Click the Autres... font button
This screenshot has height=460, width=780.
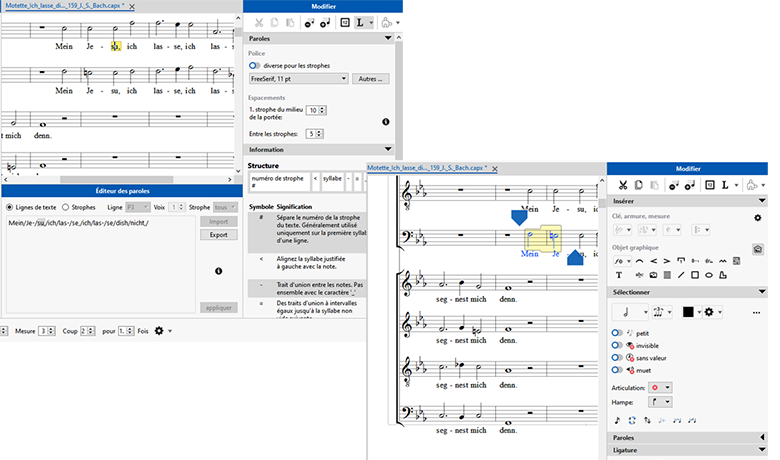pos(371,79)
